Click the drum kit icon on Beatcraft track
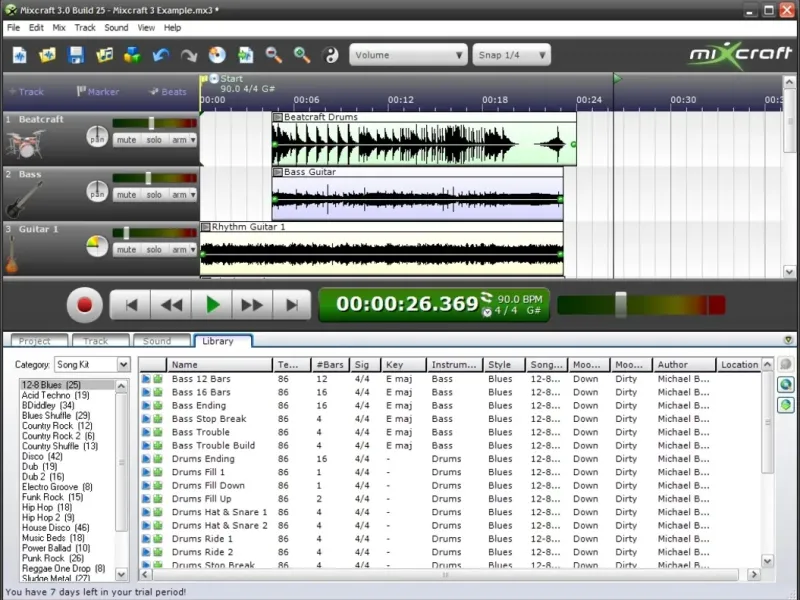The width and height of the screenshot is (800, 600). [x=24, y=143]
